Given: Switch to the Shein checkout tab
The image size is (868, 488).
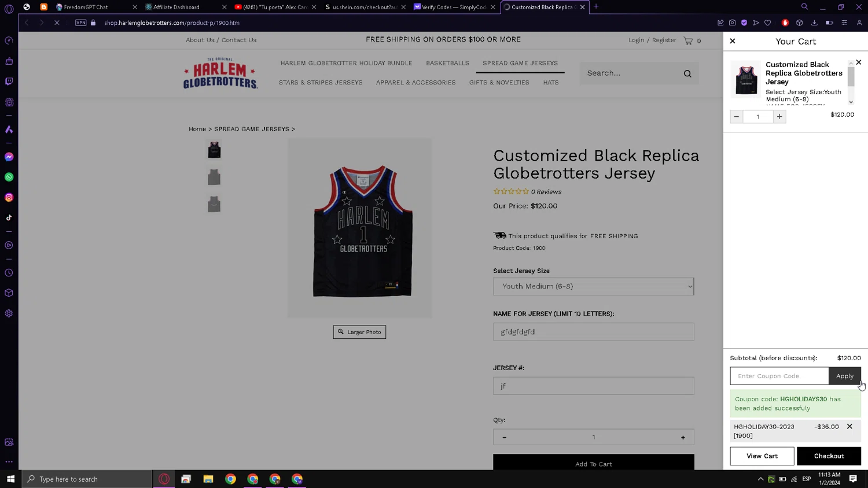Looking at the screenshot, I should point(363,7).
